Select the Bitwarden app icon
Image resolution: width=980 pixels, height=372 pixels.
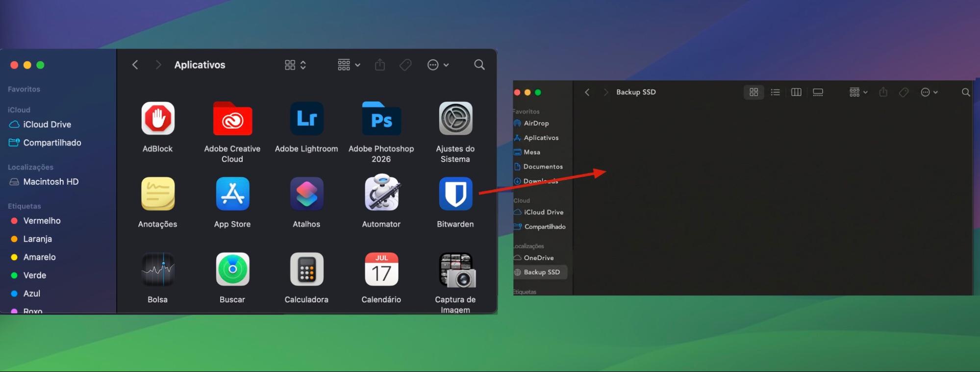pos(455,194)
